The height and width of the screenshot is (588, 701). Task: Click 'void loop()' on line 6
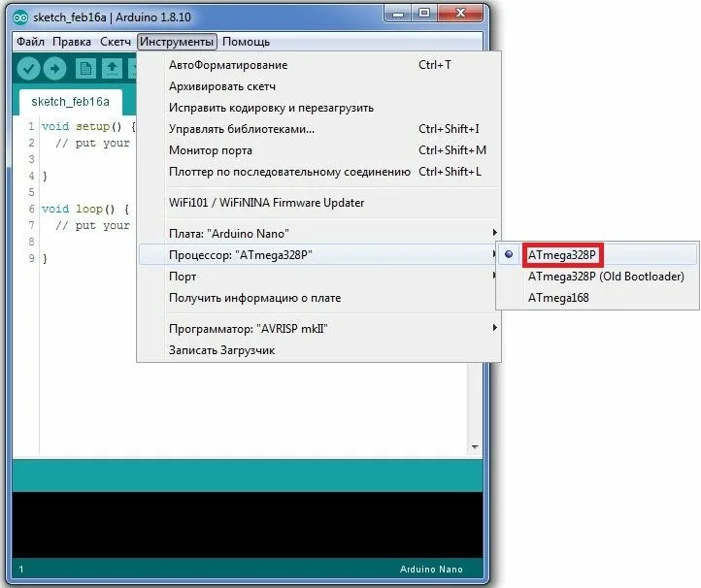[x=79, y=210]
